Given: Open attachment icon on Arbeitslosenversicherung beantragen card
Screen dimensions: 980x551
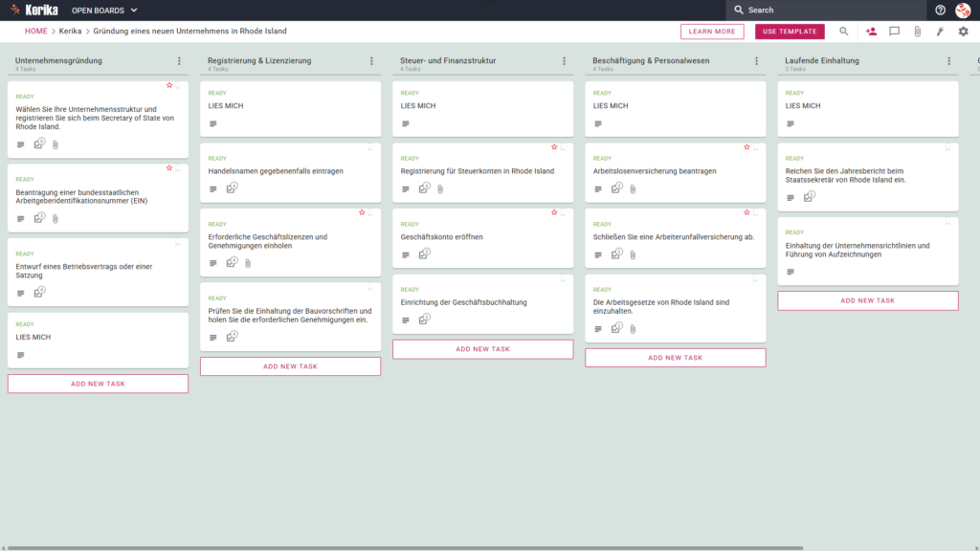Looking at the screenshot, I should [634, 188].
